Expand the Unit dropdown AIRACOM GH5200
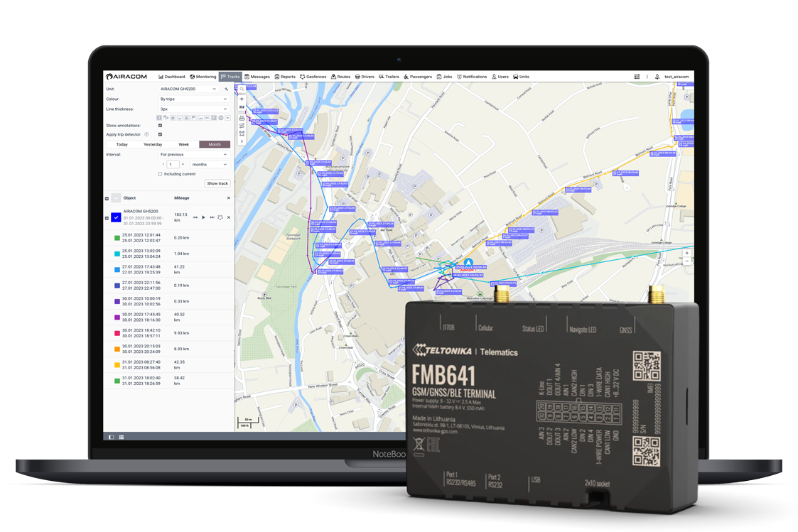798x532 pixels. point(188,89)
